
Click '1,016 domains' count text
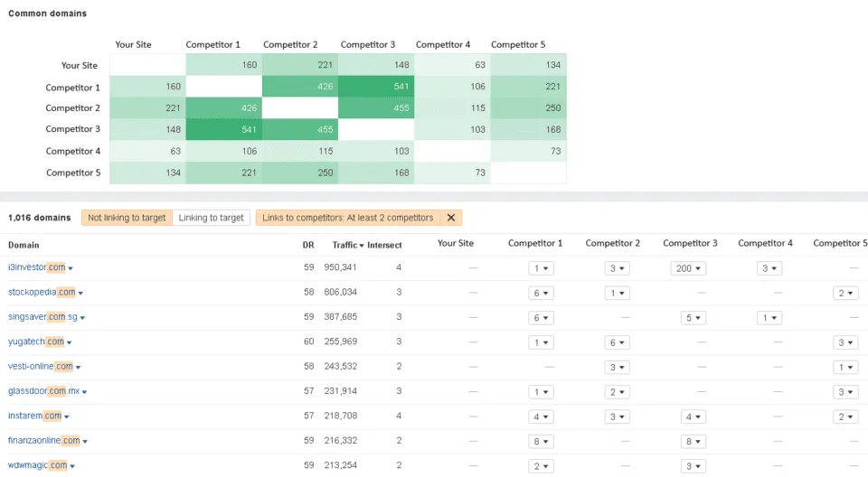pyautogui.click(x=39, y=218)
